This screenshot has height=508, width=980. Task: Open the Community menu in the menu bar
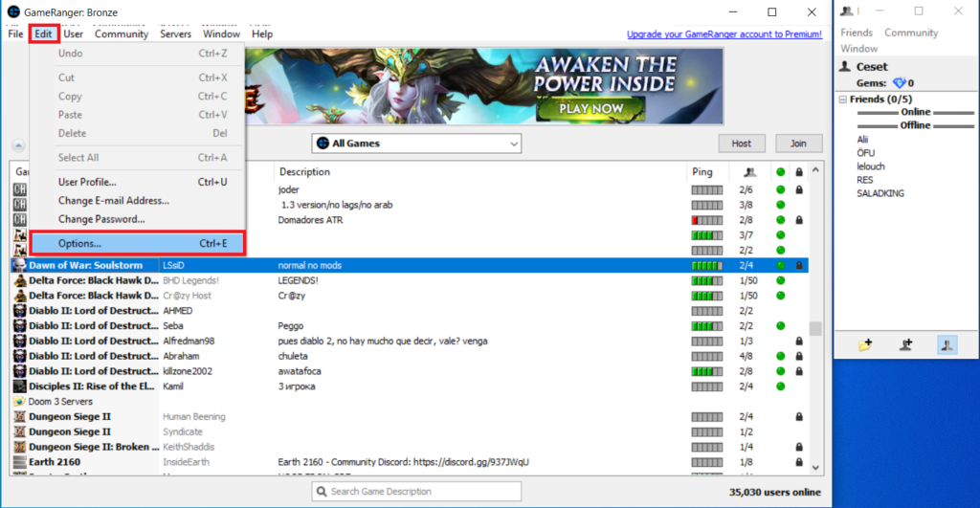point(122,33)
